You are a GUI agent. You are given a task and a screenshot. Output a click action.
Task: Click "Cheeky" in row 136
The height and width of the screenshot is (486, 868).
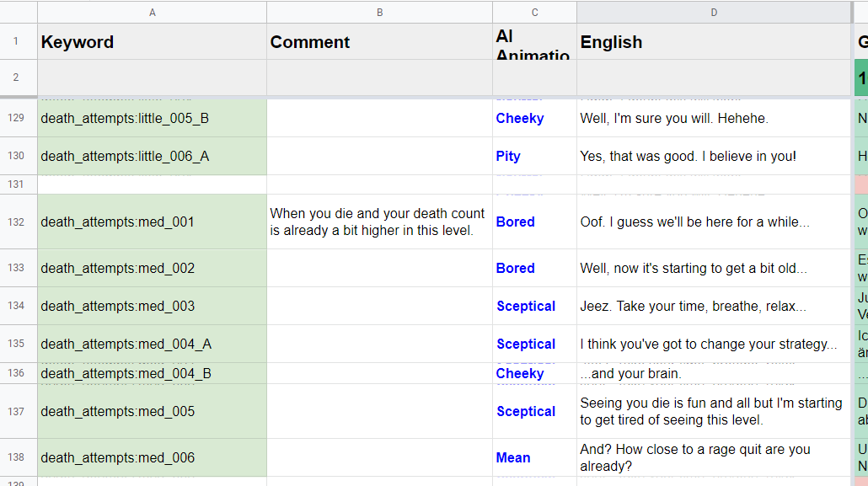click(534, 374)
